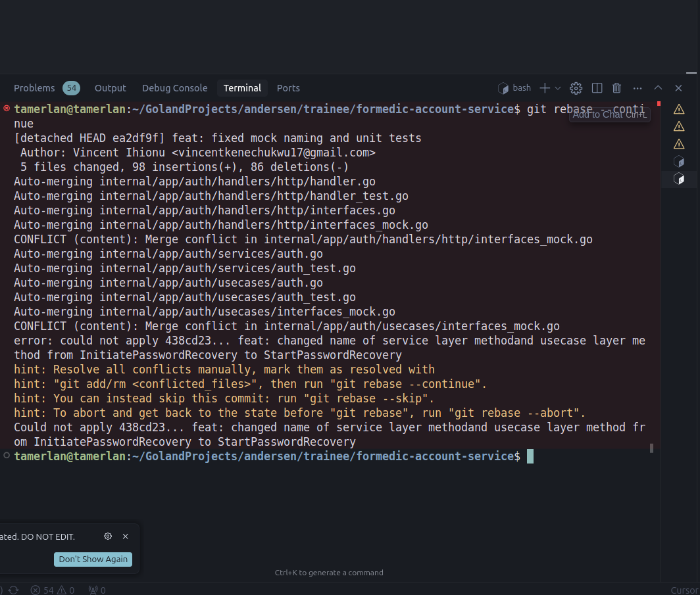Expand the launch profile dropdown chevron

[x=558, y=88]
